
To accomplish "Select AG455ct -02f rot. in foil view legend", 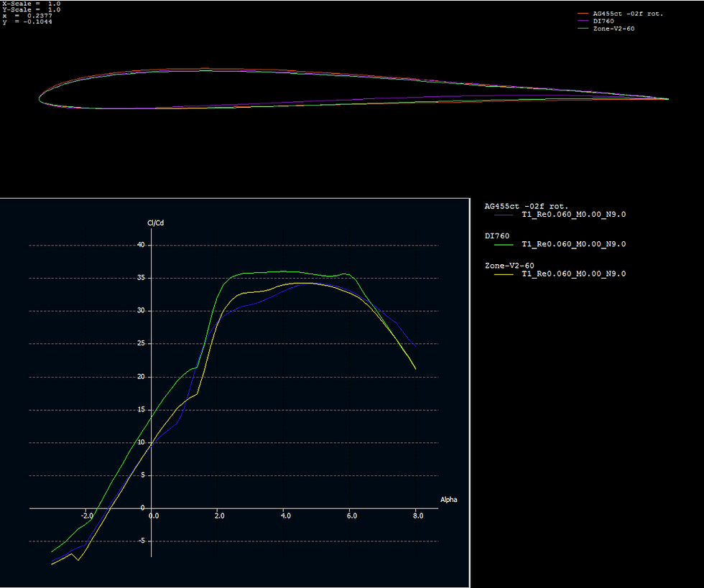I will pyautogui.click(x=628, y=14).
